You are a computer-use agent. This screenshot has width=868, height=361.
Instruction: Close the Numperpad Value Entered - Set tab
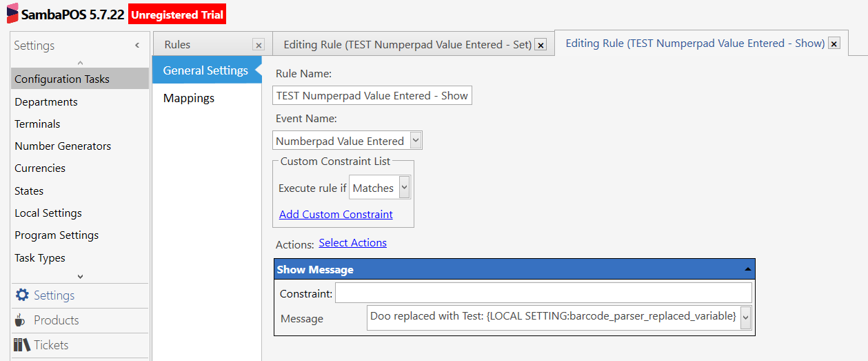541,45
